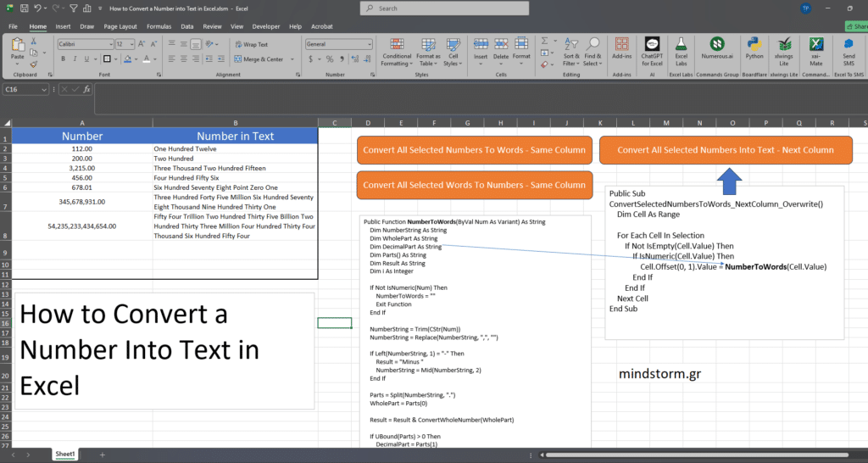Click Convert All Selected Words To Numbers button
This screenshot has width=868, height=463.
point(475,185)
